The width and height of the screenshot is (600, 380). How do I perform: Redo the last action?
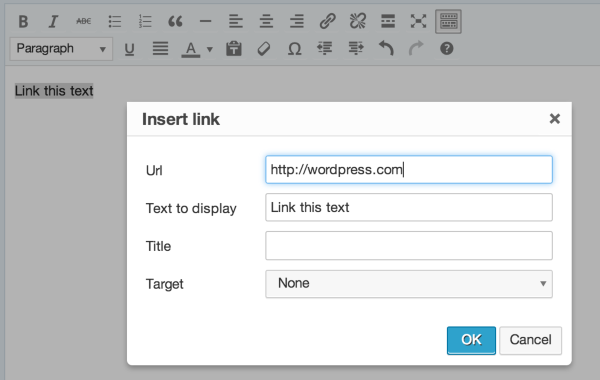416,48
